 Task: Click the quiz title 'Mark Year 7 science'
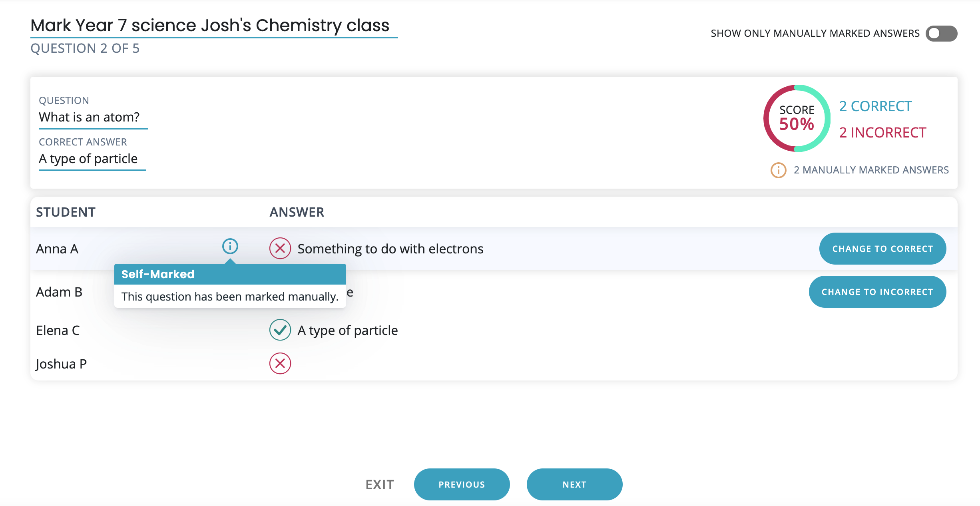point(210,26)
